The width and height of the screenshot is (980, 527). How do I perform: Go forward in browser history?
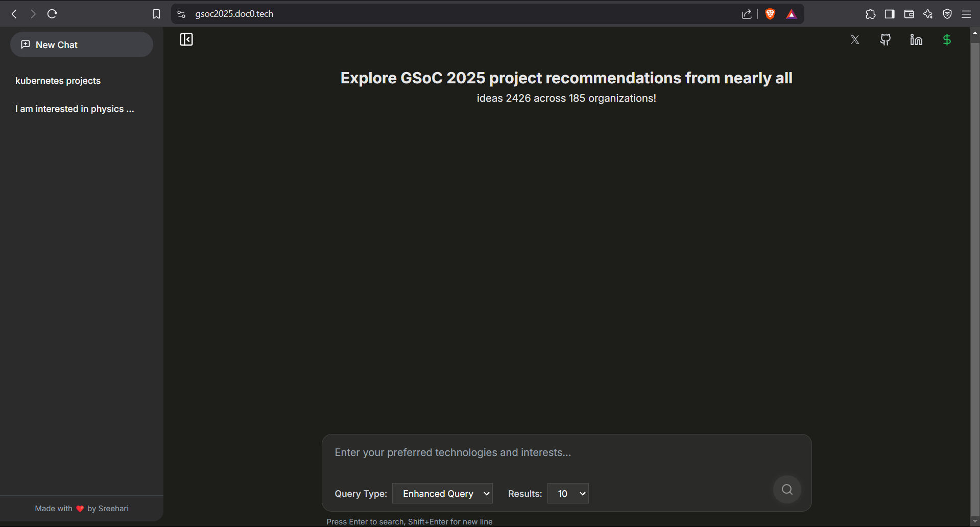tap(33, 14)
